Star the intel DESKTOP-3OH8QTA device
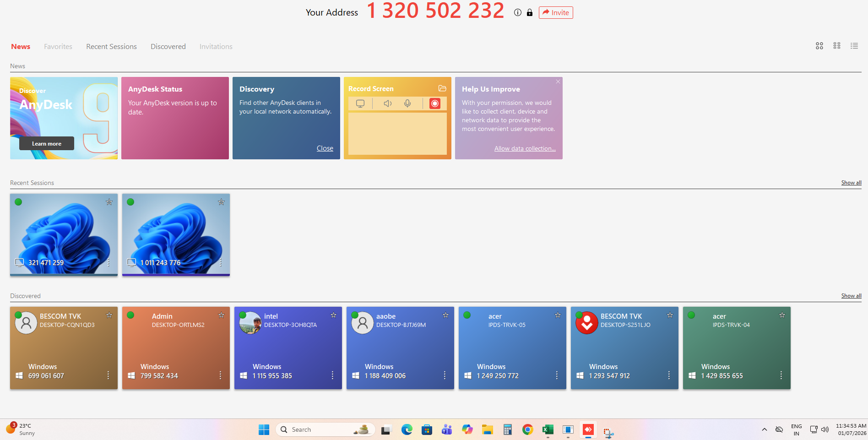 click(x=333, y=315)
